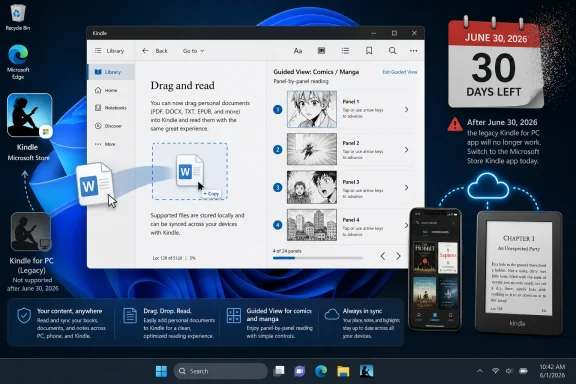Open the Windows Start button
Screen dimensions: 576x384
161,371
